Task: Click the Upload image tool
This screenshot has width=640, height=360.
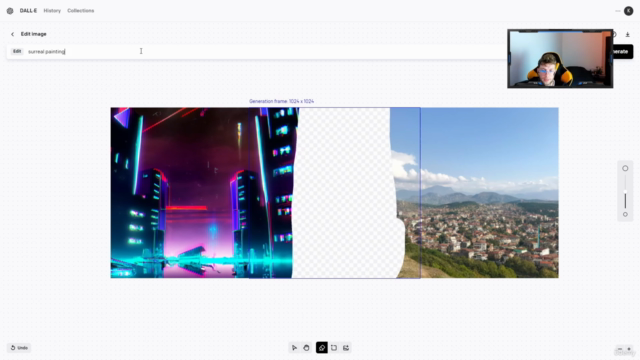Action: coord(346,348)
